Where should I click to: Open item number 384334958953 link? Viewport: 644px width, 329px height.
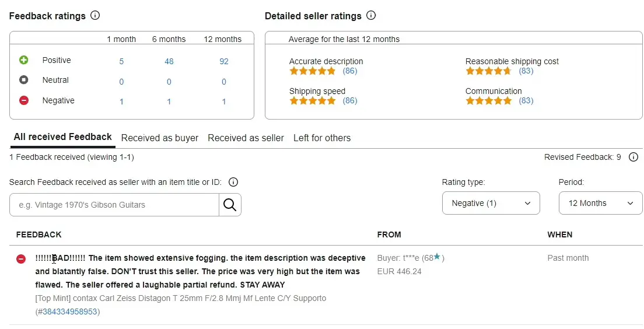(70, 312)
